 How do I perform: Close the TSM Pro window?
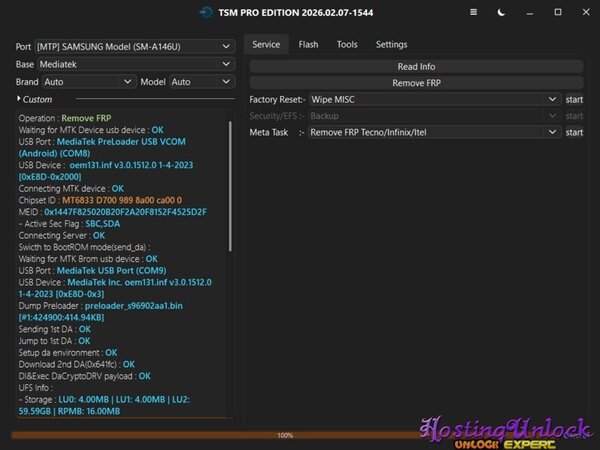point(586,12)
